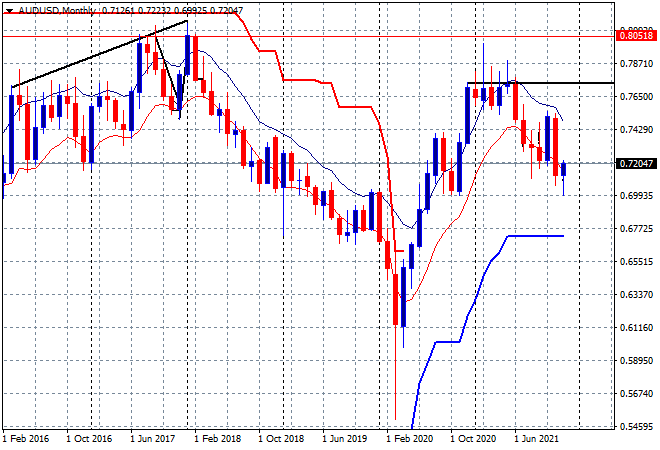Click the black 0.72047 current price tag
This screenshot has height=450, width=660.
coord(637,163)
